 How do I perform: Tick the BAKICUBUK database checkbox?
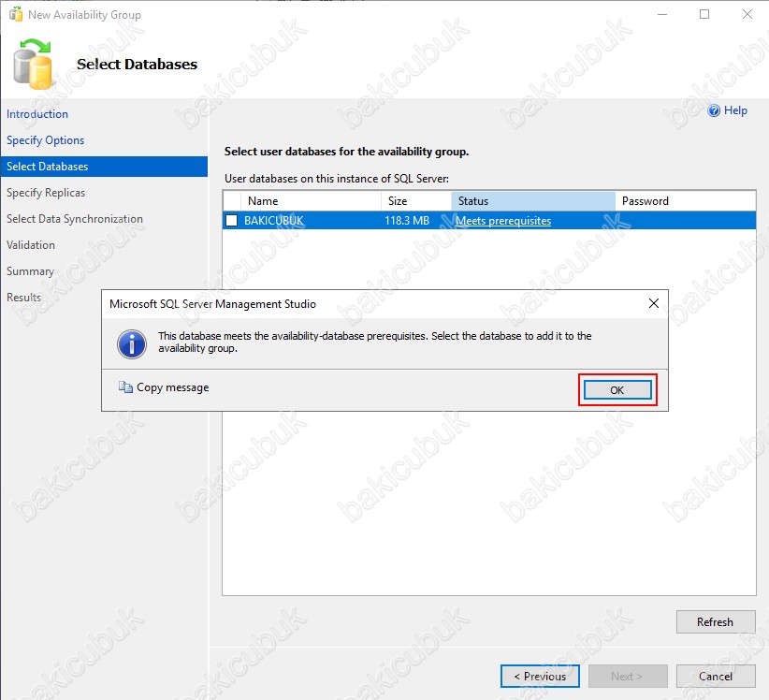tap(231, 221)
